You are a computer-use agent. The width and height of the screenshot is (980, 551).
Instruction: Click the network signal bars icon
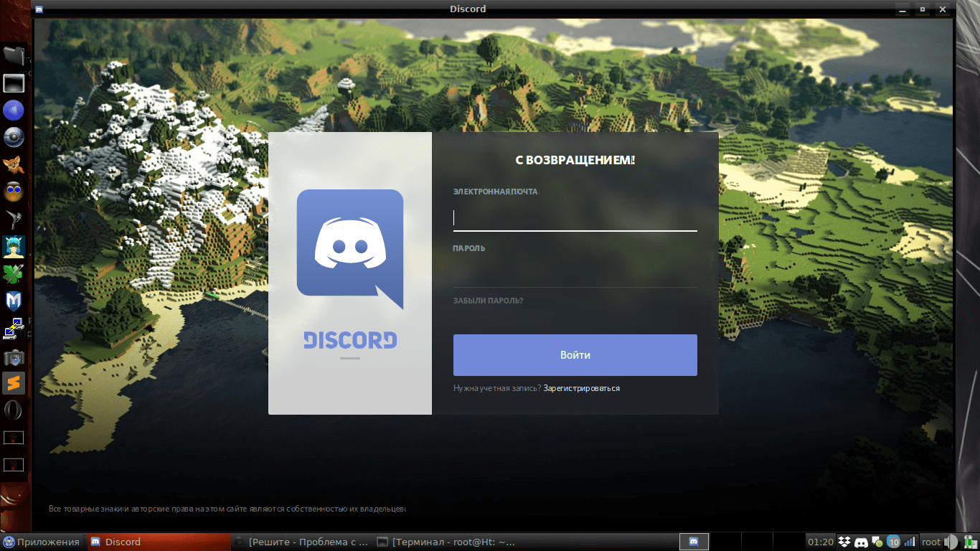(910, 542)
